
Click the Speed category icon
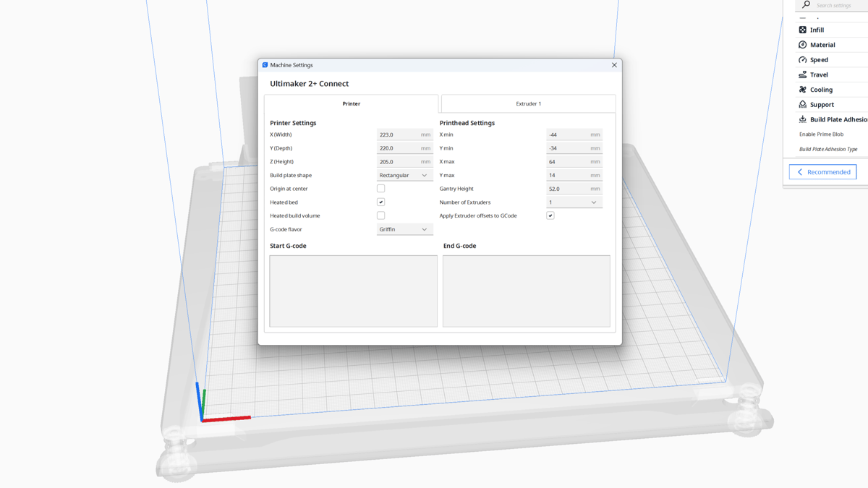(802, 60)
